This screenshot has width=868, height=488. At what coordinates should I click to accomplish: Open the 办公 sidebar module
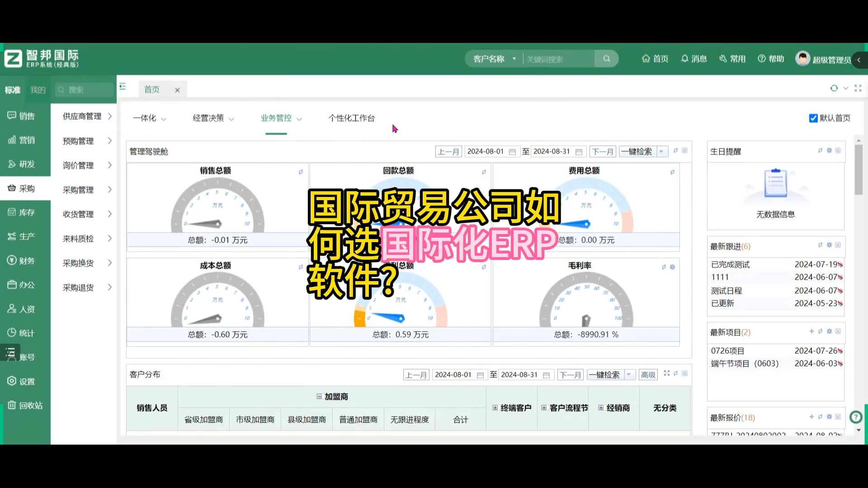21,285
